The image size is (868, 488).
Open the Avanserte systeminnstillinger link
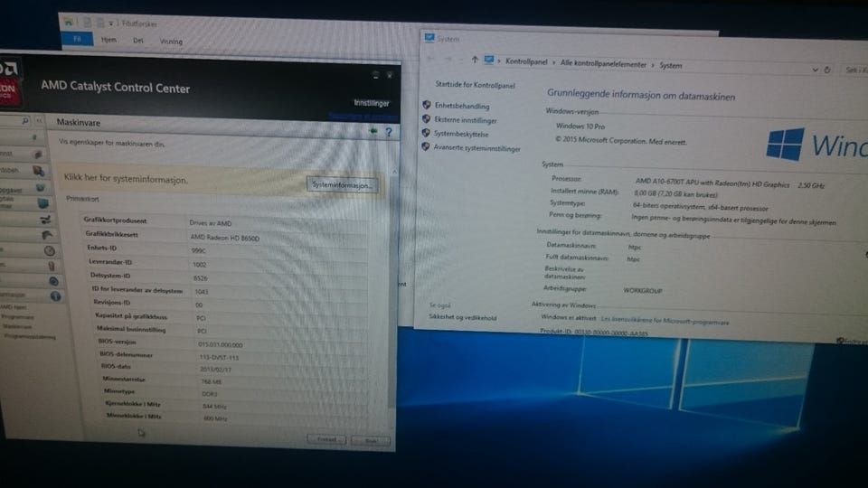[476, 148]
